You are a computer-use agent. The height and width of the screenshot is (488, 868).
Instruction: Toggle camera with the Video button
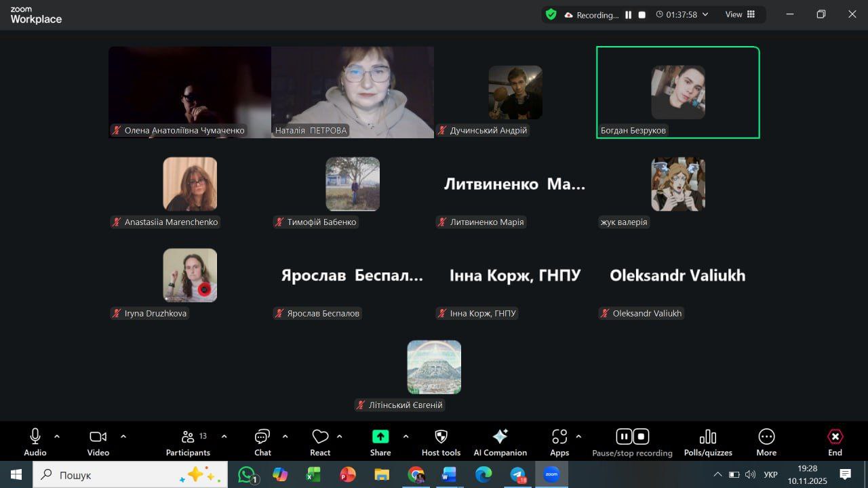pyautogui.click(x=98, y=437)
